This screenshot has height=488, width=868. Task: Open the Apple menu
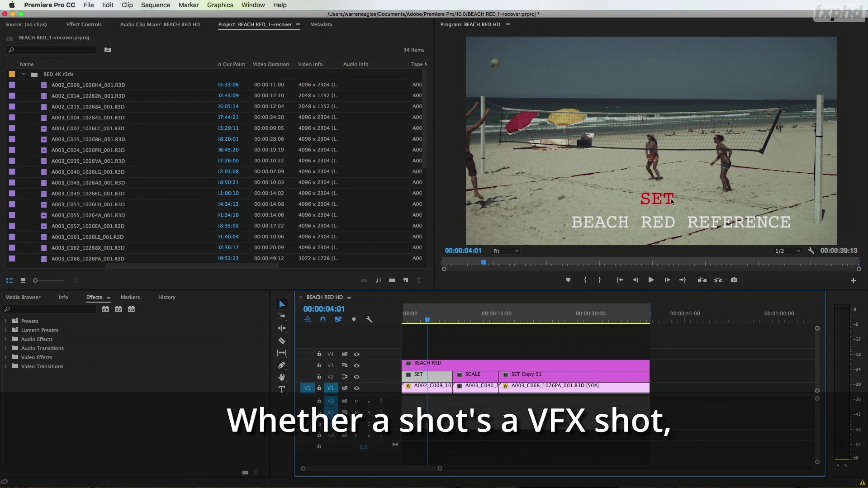coord(12,5)
